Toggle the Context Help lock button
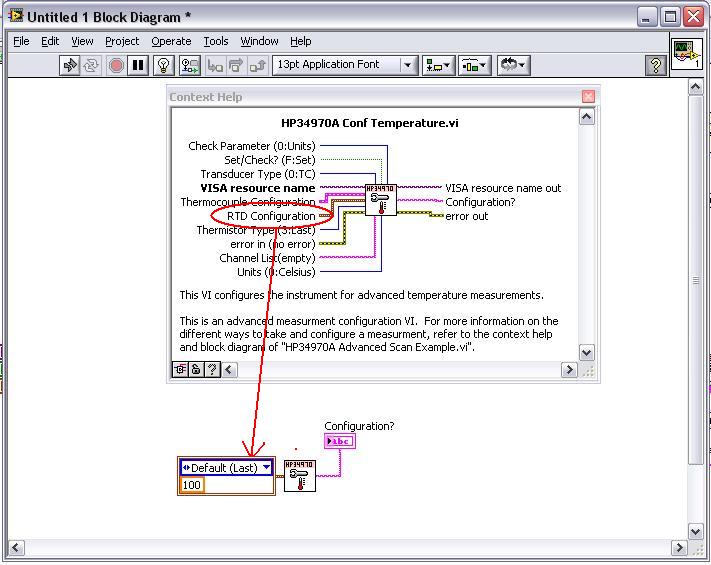This screenshot has height=565, width=711. (x=196, y=370)
